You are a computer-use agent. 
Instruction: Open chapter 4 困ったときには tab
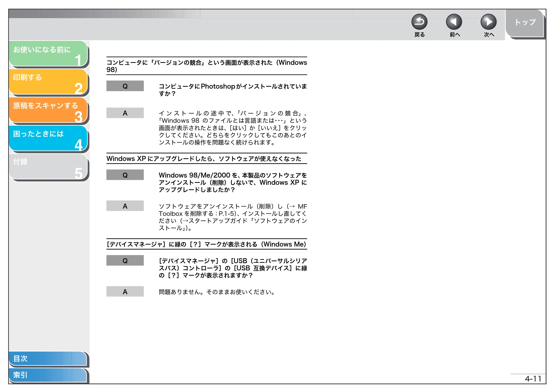coord(48,138)
